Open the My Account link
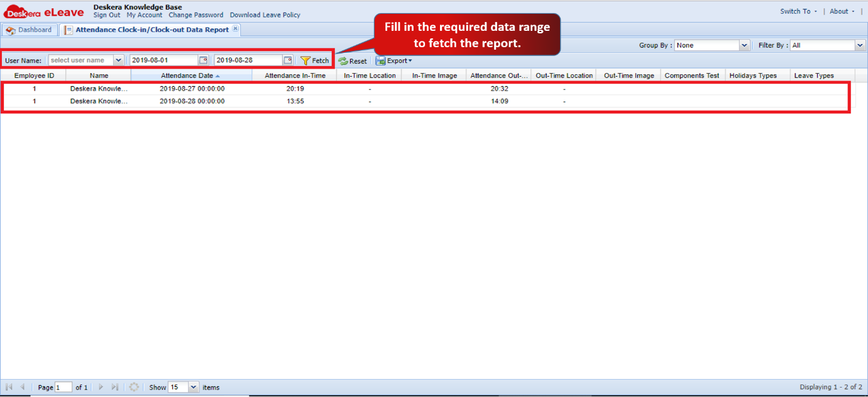This screenshot has height=397, width=868. (144, 15)
